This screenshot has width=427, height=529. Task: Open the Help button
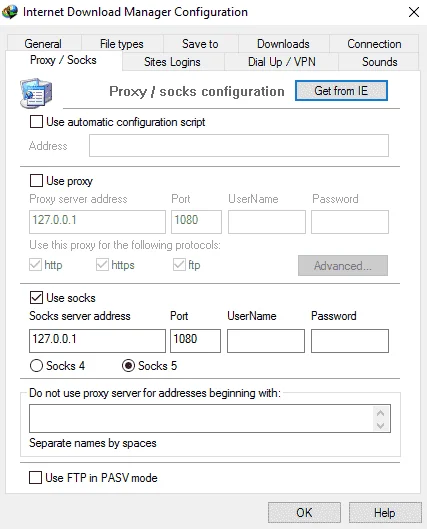point(385,512)
